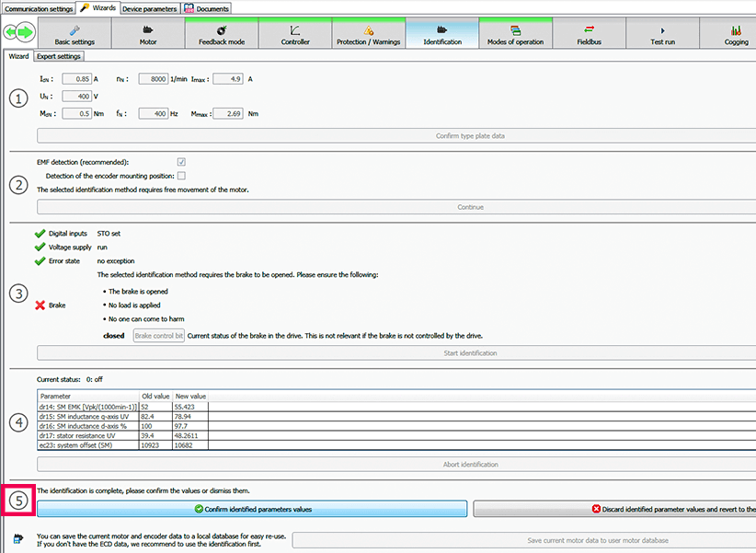Click the MdN torque field showing 0.5
756x553 pixels.
tap(76, 114)
